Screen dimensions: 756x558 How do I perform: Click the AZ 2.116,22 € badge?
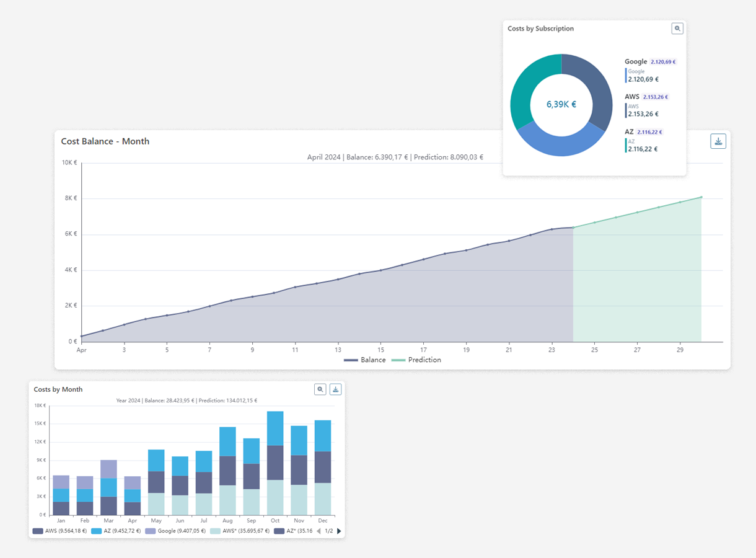click(650, 132)
